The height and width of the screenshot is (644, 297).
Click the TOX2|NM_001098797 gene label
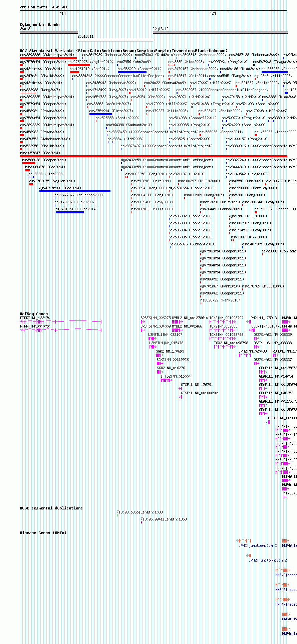[x=227, y=318]
